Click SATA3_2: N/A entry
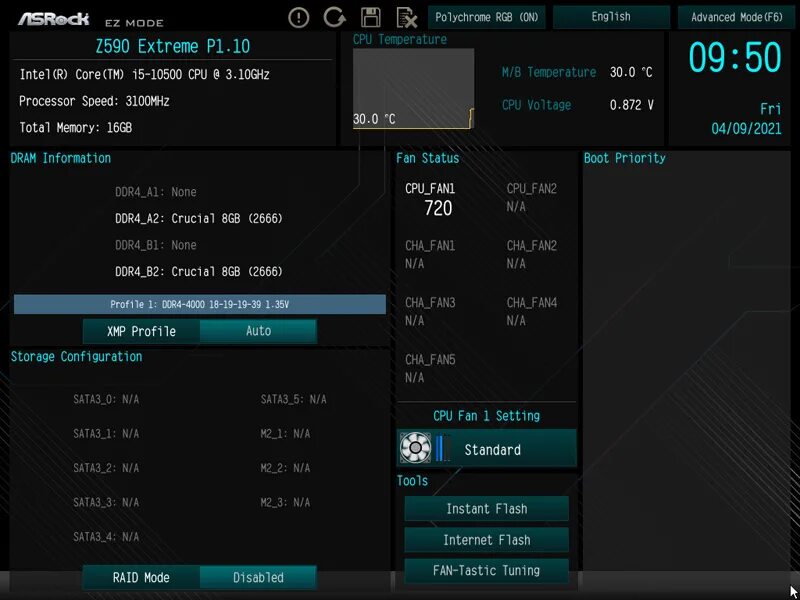This screenshot has height=600, width=800. [x=106, y=468]
